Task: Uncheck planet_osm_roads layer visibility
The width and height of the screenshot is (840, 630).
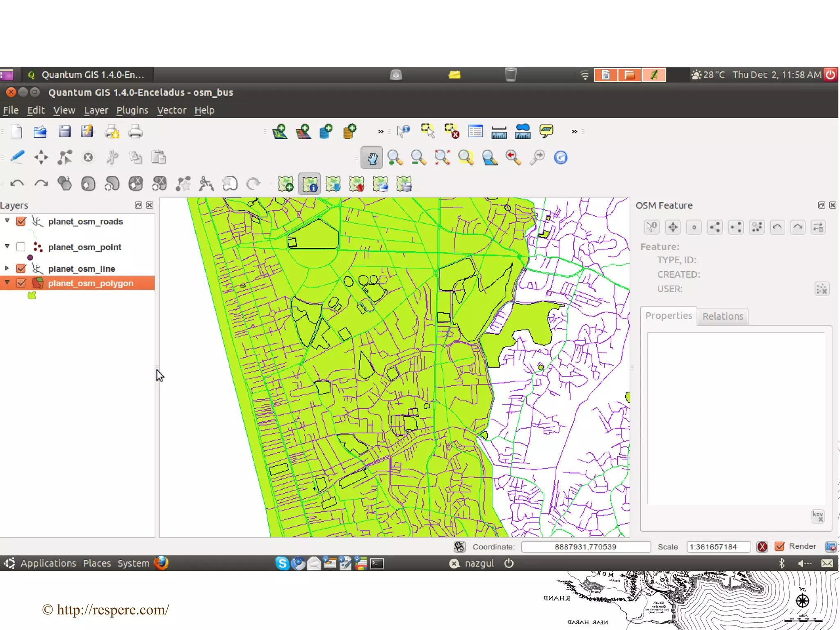Action: click(21, 222)
